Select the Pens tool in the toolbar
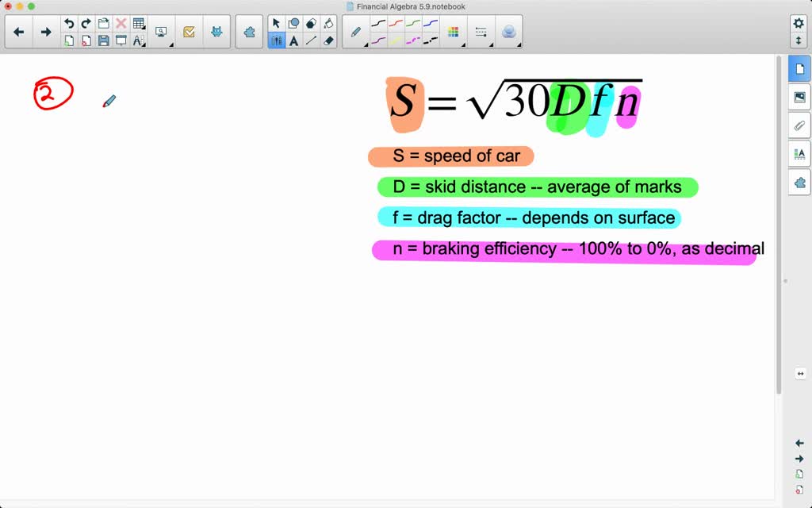The height and width of the screenshot is (508, 812). (277, 40)
